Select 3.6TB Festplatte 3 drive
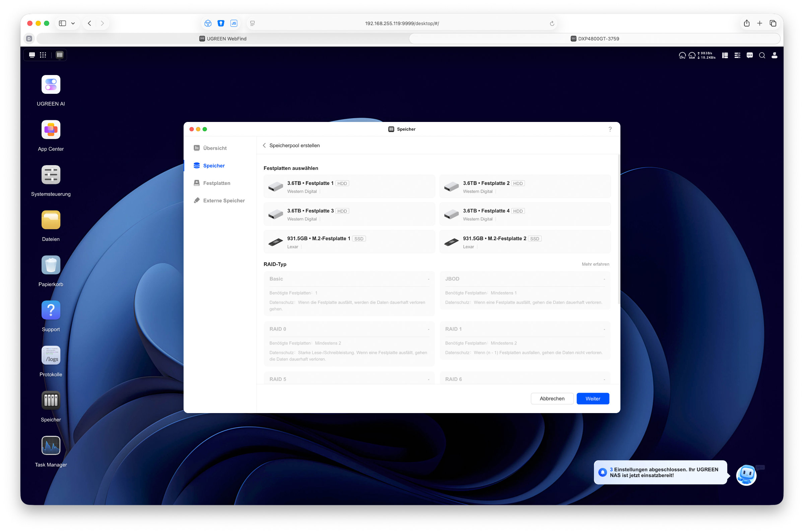The height and width of the screenshot is (532, 804). [x=349, y=214]
